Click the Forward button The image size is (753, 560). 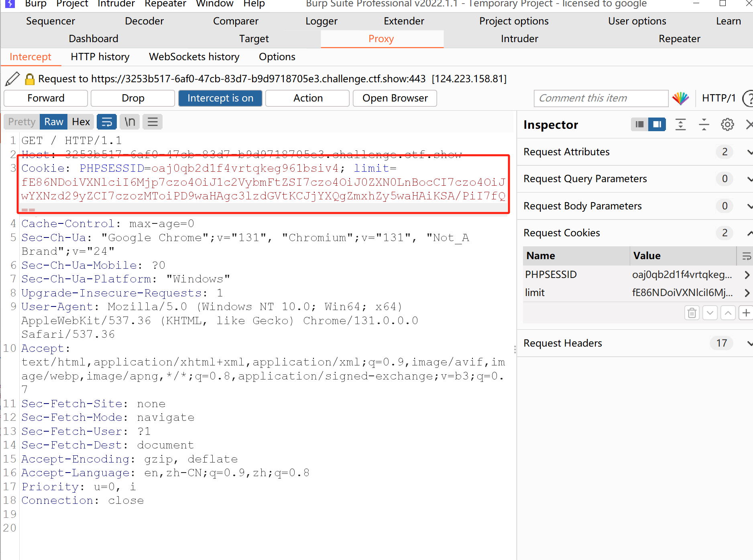46,98
